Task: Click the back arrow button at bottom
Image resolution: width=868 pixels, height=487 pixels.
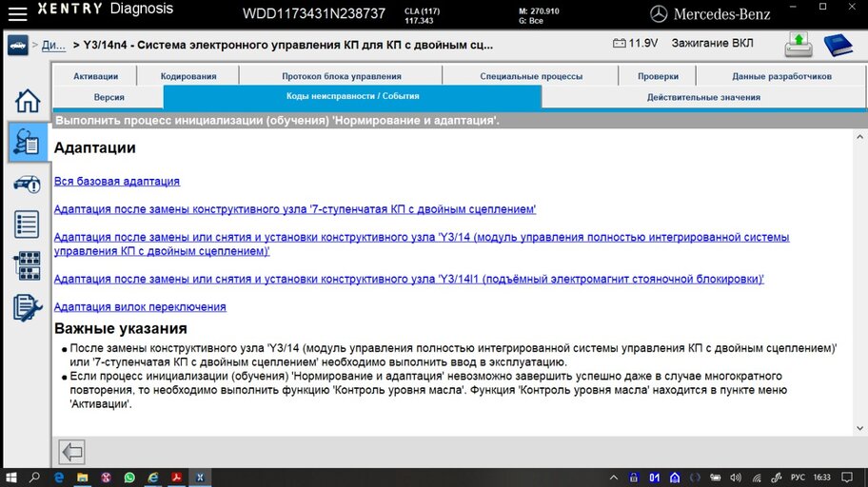Action: 71,452
